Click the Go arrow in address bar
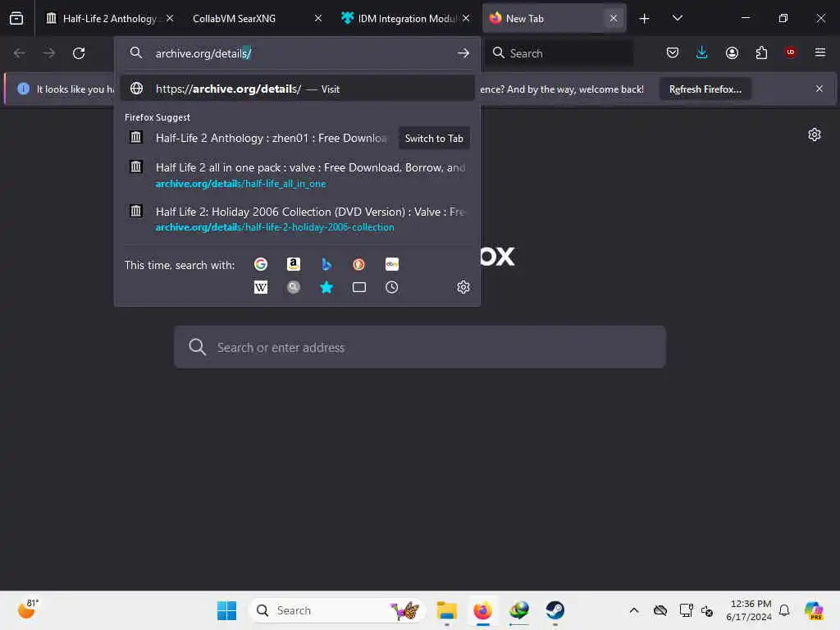The image size is (840, 630). coord(463,53)
